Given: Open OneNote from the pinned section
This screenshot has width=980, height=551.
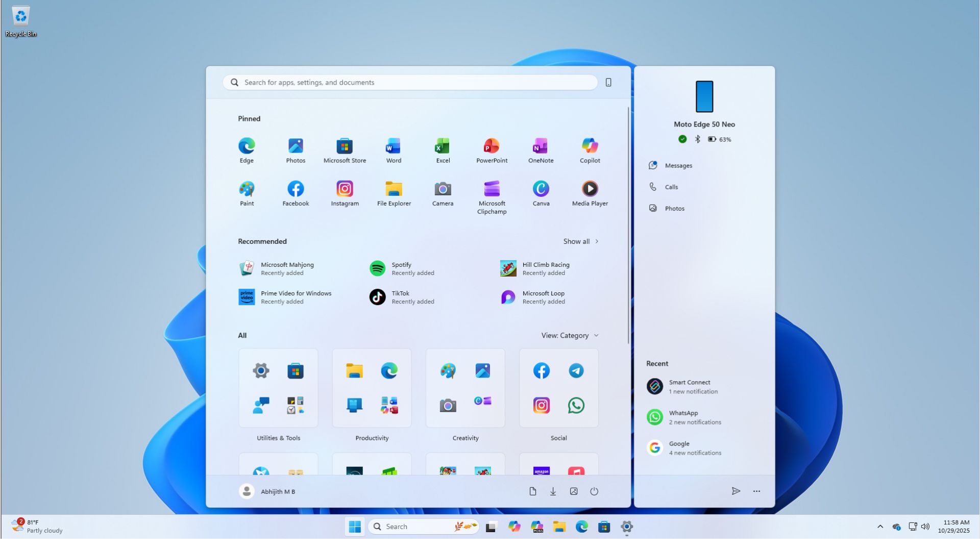Looking at the screenshot, I should tap(541, 146).
